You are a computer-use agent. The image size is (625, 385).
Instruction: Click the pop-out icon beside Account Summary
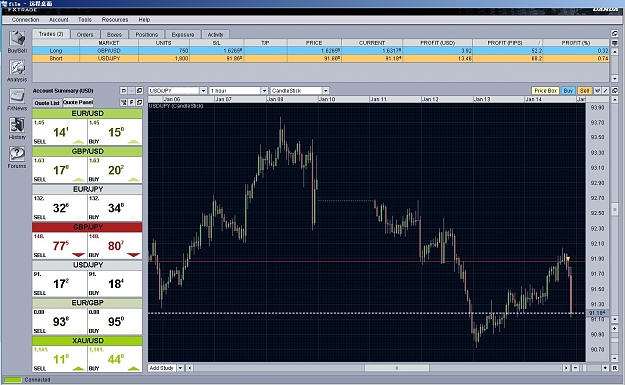click(139, 91)
